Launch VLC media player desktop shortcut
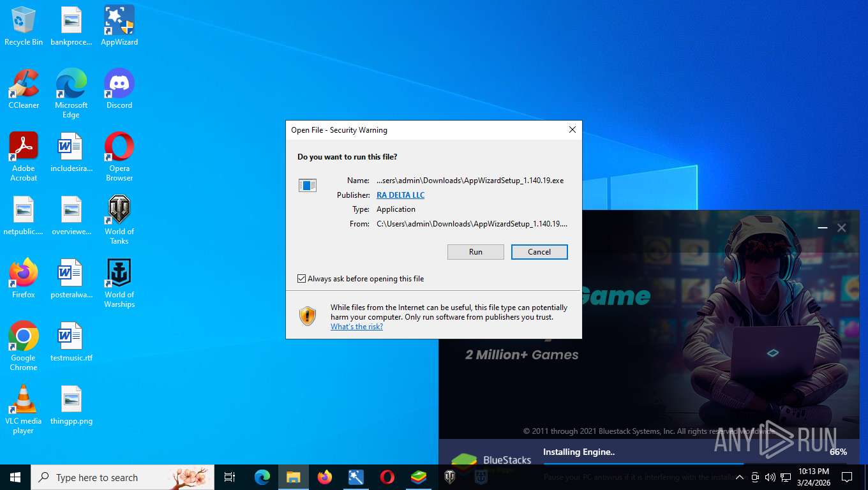 pos(24,410)
